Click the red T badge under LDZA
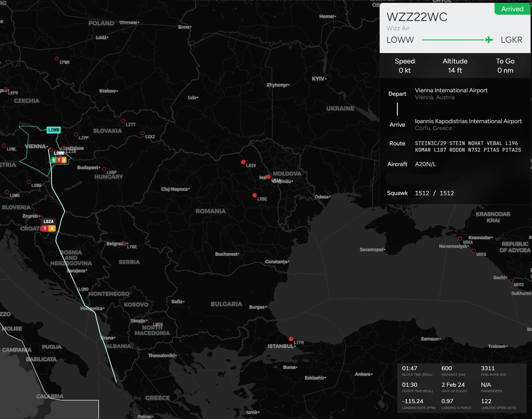 45,228
